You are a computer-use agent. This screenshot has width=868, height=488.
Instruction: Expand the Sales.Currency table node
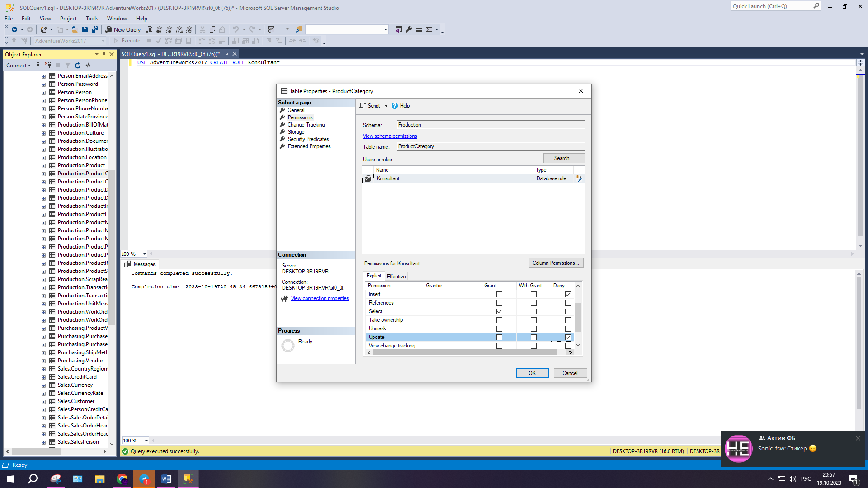(x=44, y=385)
